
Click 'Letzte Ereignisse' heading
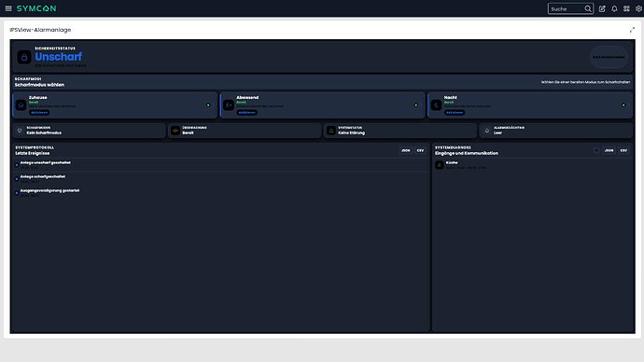coord(33,153)
